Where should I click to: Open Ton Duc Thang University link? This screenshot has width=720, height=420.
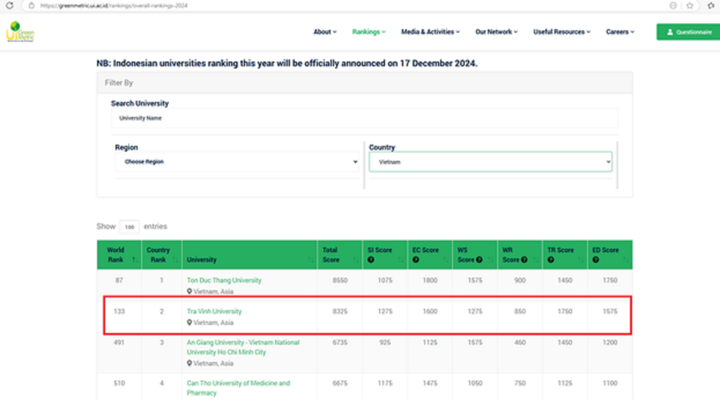click(224, 280)
